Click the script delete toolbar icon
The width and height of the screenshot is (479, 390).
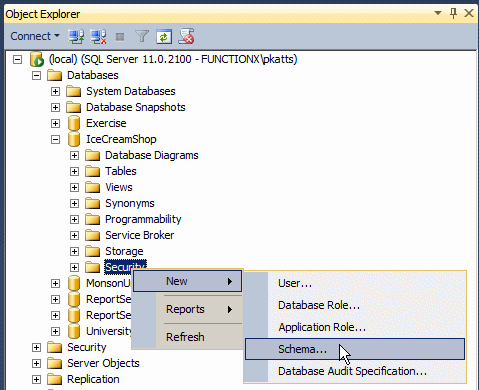[x=186, y=36]
